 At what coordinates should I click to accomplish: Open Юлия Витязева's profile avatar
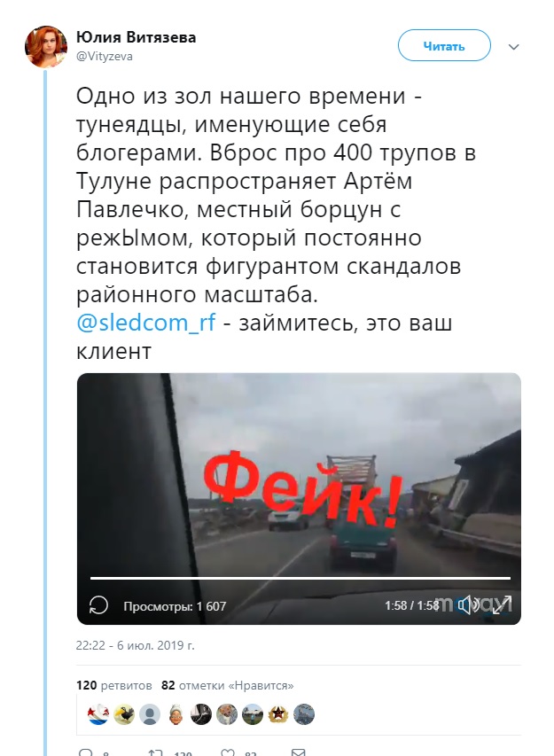pos(46,46)
